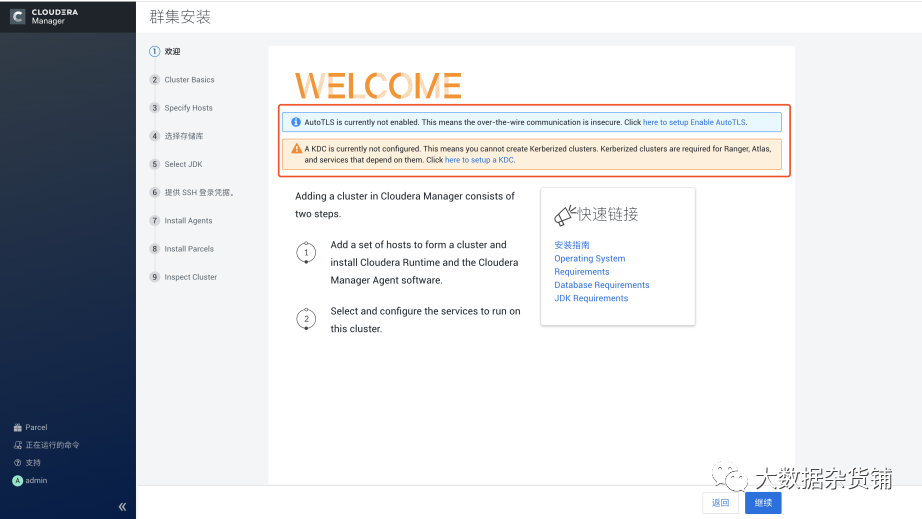922x519 pixels.
Task: Open 正在运行的命令 in the sidebar
Action: click(x=52, y=445)
